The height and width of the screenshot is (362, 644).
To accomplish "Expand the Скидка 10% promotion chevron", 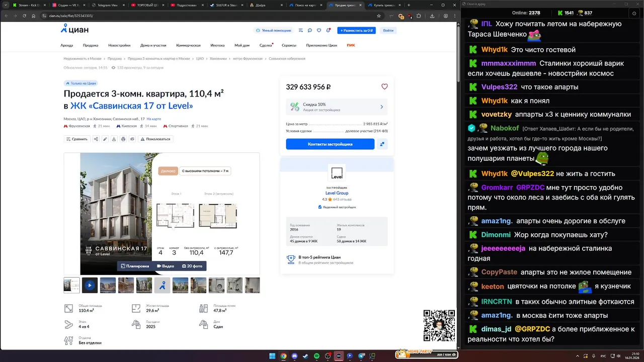I will coord(382,107).
